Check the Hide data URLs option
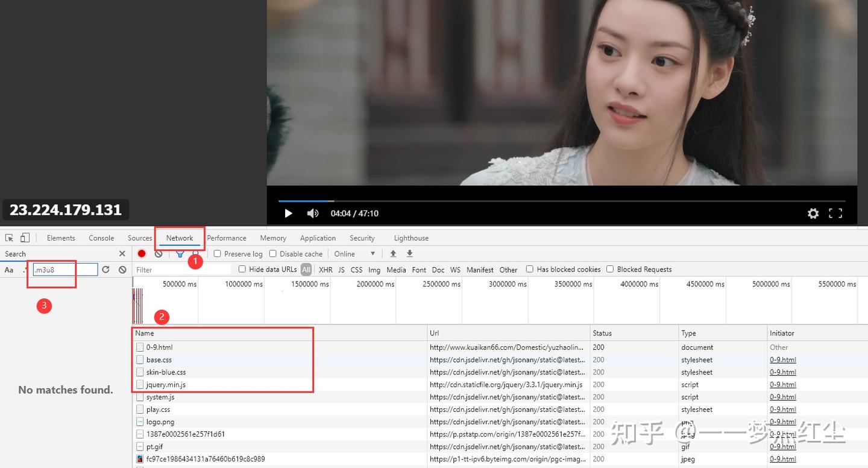 243,269
